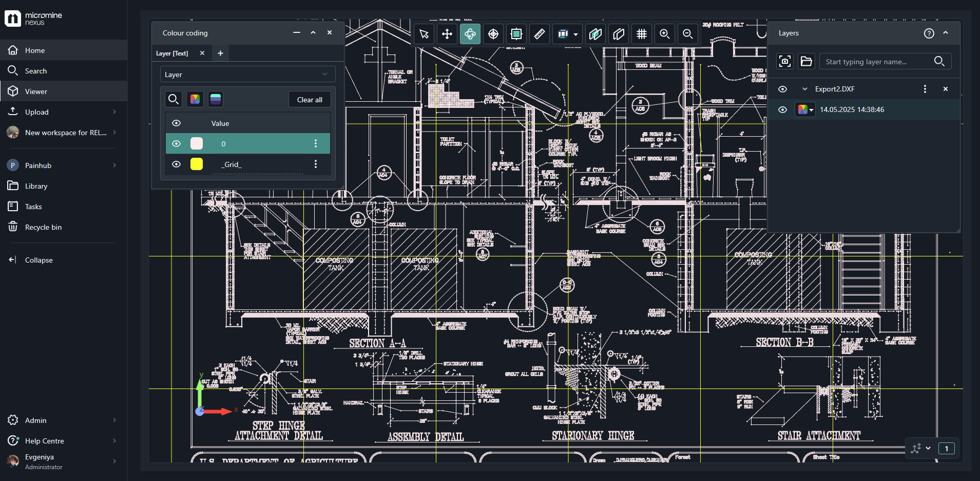Open the Layer attribute dropdown
Viewport: 980px width, 481px height.
(247, 75)
